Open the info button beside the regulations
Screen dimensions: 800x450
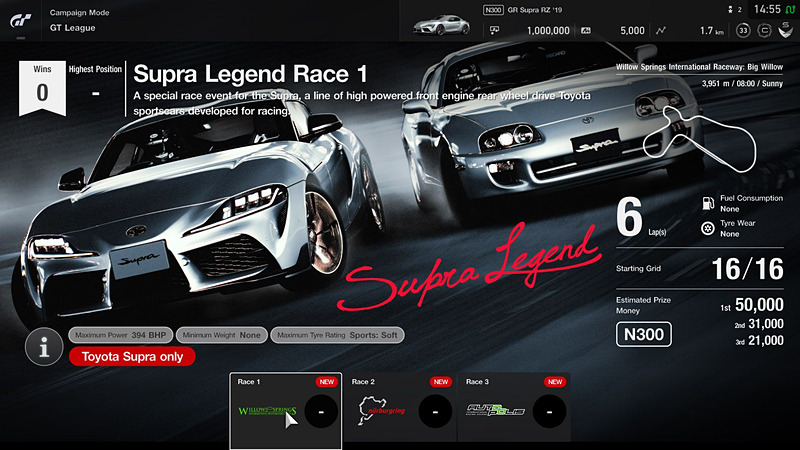tap(44, 347)
